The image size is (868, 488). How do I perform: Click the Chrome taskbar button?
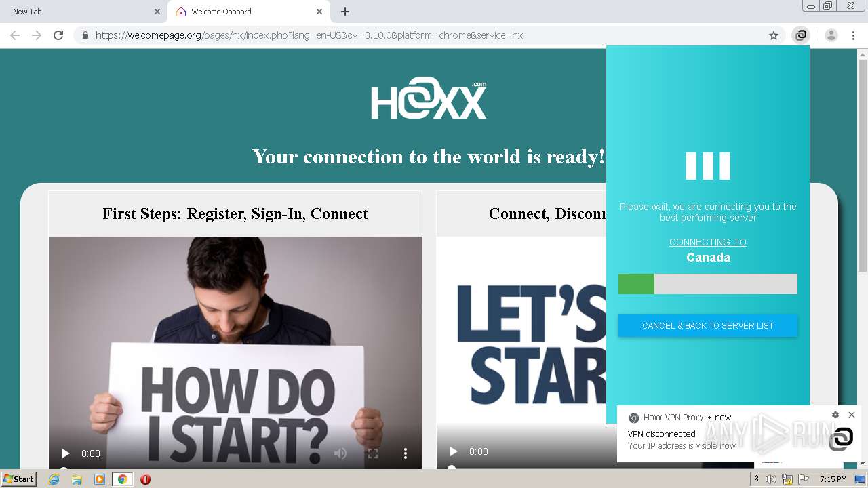point(123,479)
